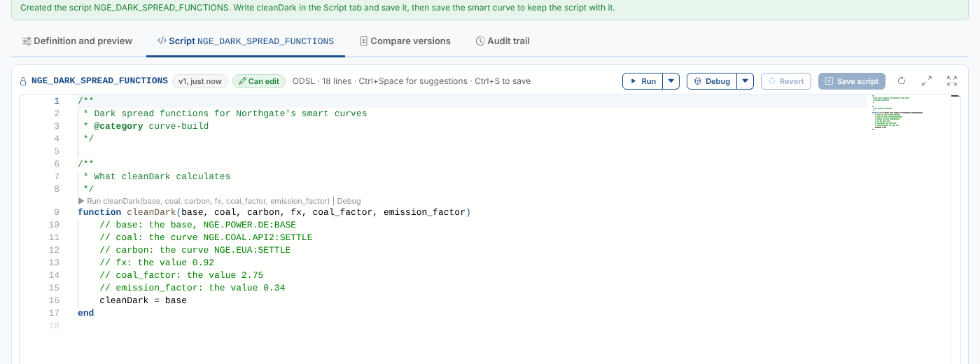This screenshot has width=980, height=364.
Task: Click the 'v1, just now' version badge
Action: pyautogui.click(x=199, y=81)
